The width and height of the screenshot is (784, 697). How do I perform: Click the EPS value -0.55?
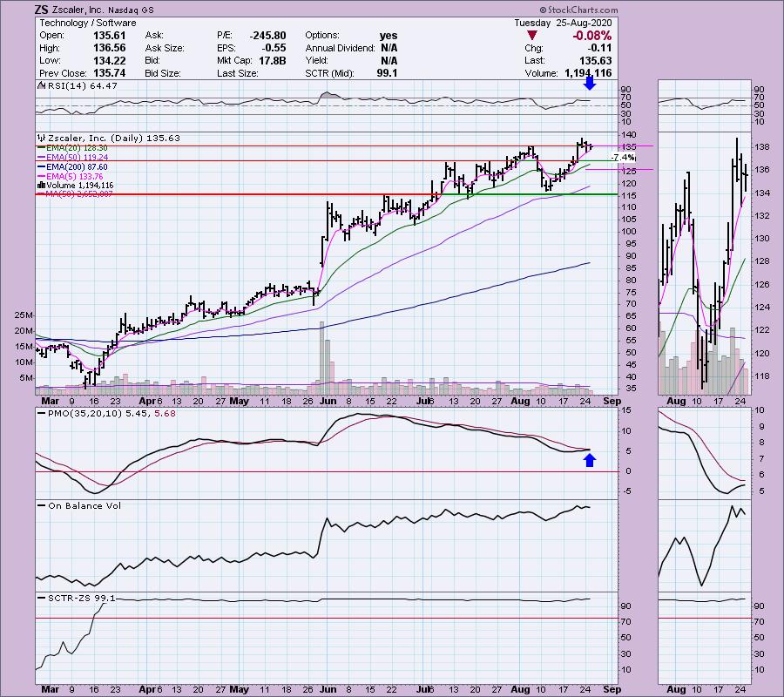(274, 48)
